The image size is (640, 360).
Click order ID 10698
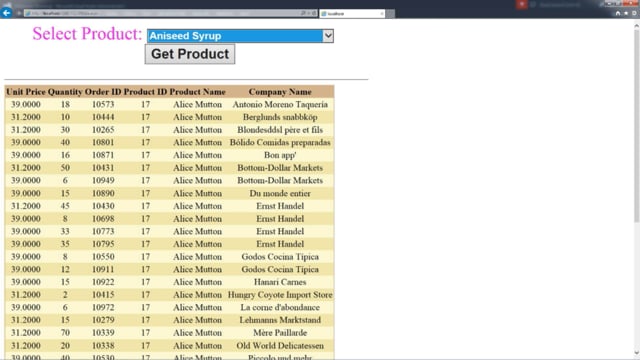tap(103, 219)
